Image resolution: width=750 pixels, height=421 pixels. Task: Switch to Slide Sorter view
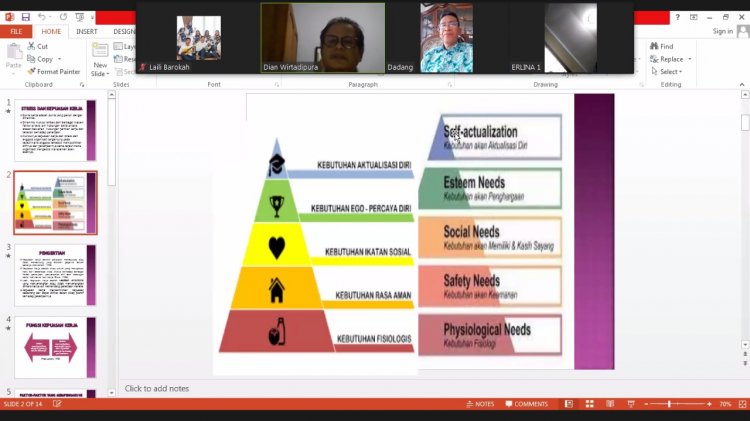pos(591,404)
